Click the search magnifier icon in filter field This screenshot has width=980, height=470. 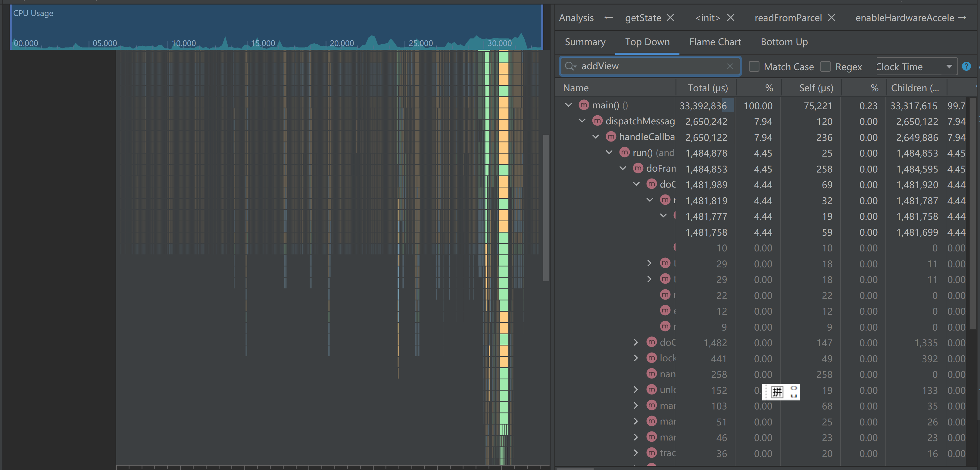pos(570,66)
